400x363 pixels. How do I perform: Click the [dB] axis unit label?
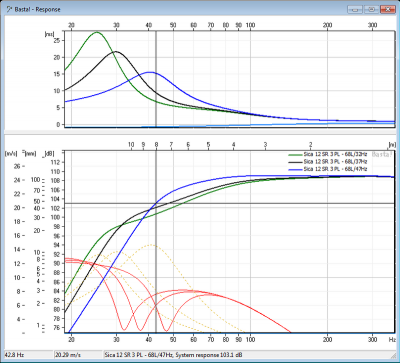[48, 154]
